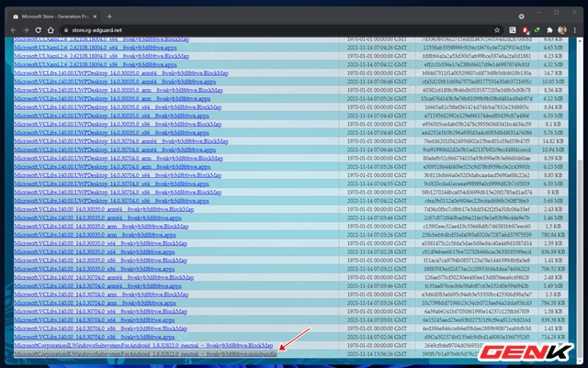Download VCLibs.140.00 14.0.30035.0 x64 appx
This screenshot has height=368, width=588.
coord(95,251)
